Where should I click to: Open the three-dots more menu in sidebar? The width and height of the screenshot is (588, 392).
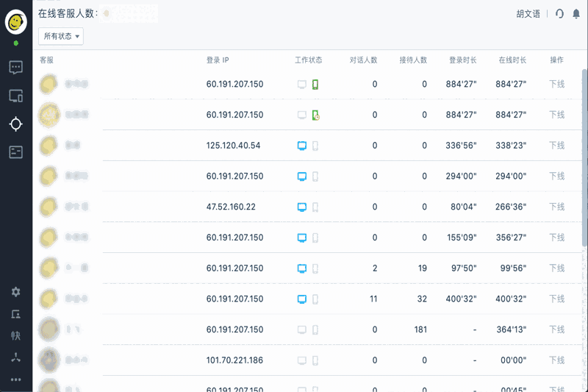pyautogui.click(x=15, y=379)
